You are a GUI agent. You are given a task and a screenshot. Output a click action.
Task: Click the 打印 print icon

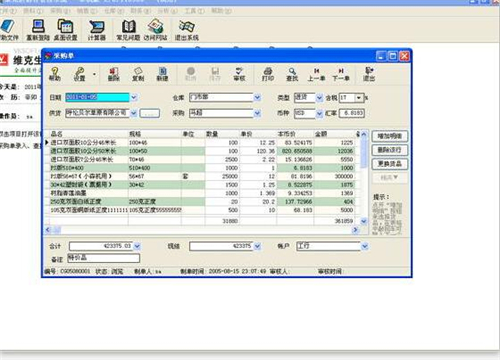[268, 74]
